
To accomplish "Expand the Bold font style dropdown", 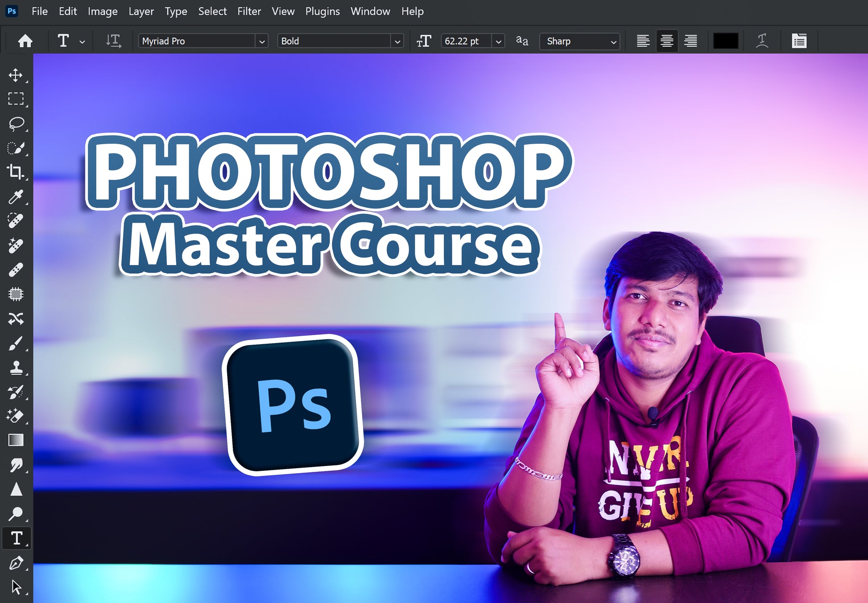I will [397, 42].
